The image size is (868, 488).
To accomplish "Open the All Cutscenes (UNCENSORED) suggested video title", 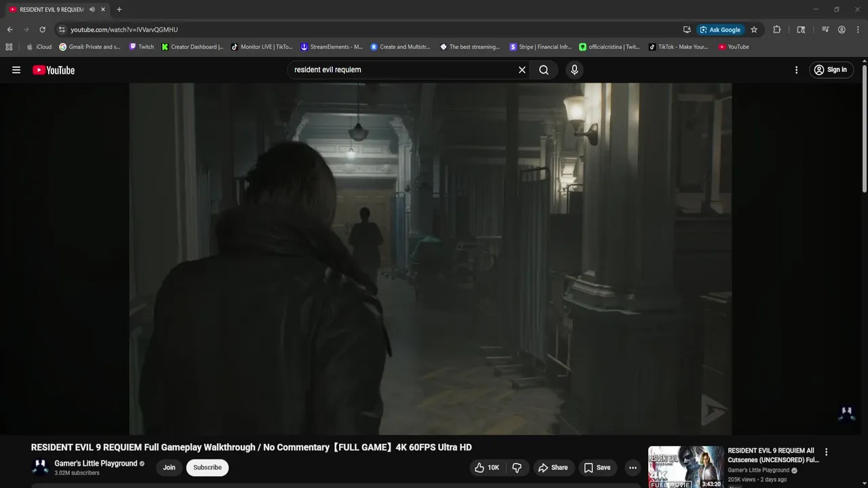I will (x=773, y=455).
